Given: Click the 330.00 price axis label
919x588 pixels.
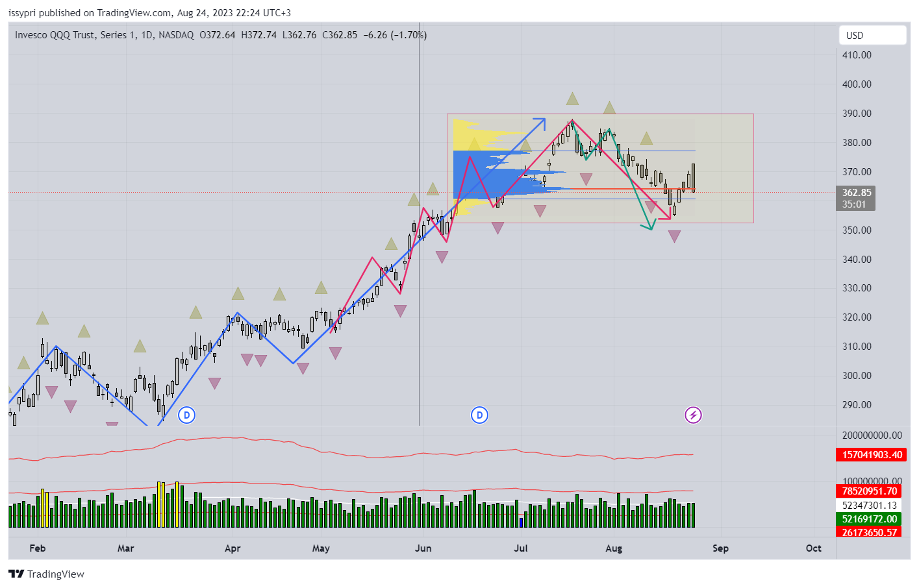Looking at the screenshot, I should pos(857,288).
